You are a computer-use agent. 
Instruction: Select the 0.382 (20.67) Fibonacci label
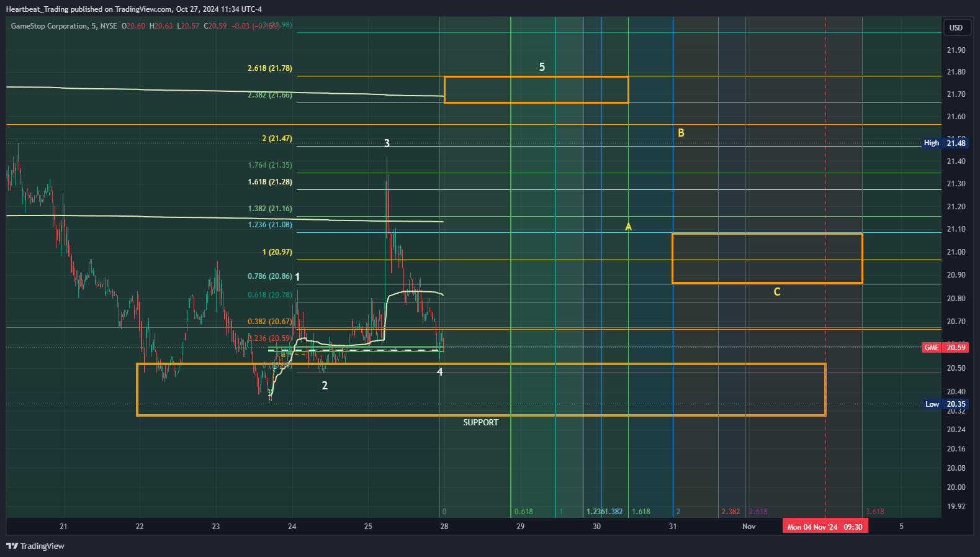coord(269,322)
